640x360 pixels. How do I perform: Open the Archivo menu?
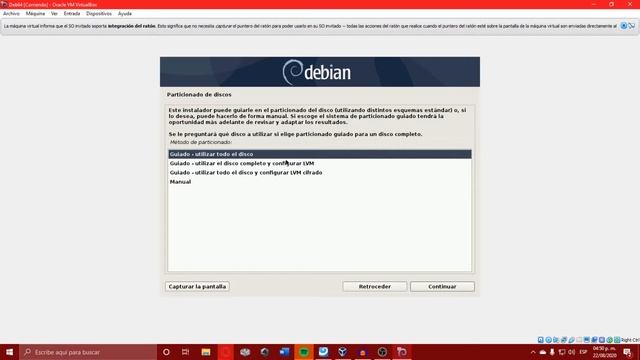(x=11, y=13)
